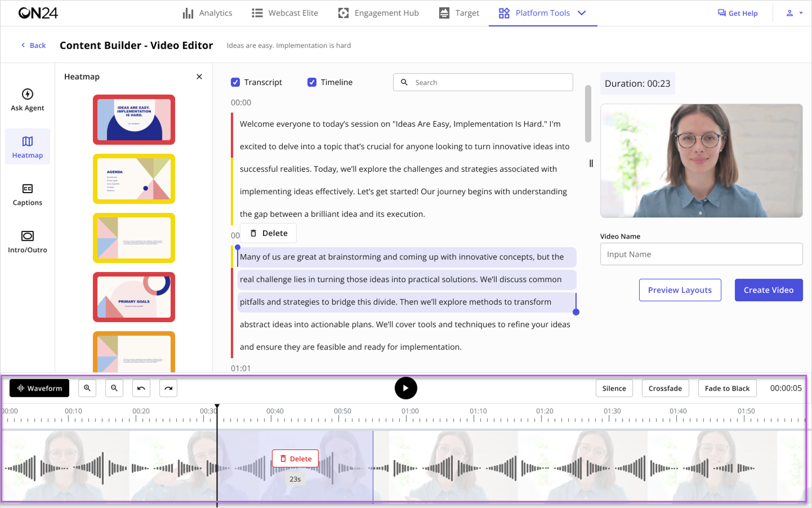812x508 pixels.
Task: Open Webcast Elite
Action: coord(285,13)
